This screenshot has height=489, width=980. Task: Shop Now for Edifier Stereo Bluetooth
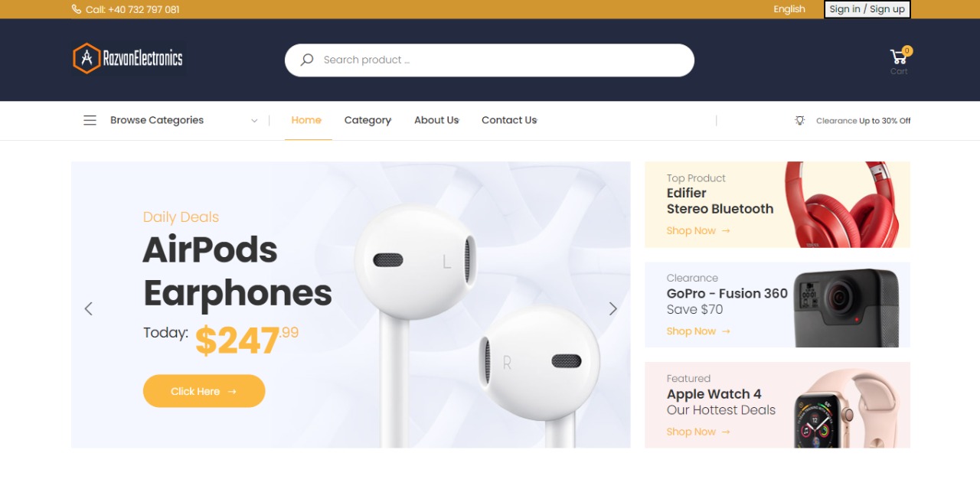(x=698, y=230)
